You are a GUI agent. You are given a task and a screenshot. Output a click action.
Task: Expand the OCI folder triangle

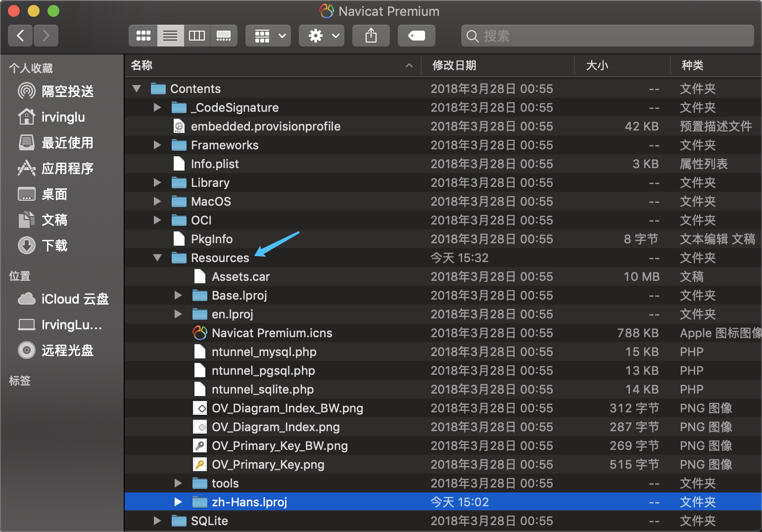pyautogui.click(x=157, y=221)
